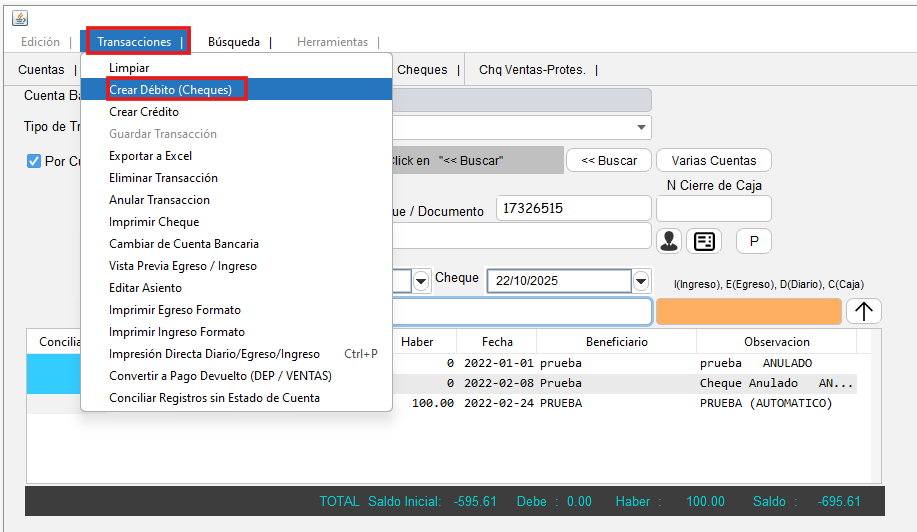
Task: Click the Cheque / Documento number field
Action: (x=573, y=208)
